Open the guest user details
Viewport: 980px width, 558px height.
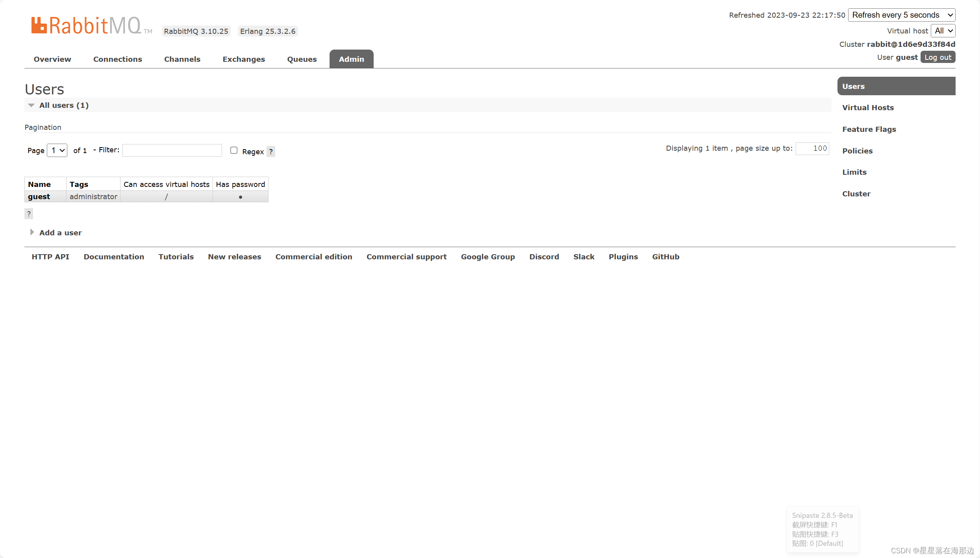[x=39, y=196]
